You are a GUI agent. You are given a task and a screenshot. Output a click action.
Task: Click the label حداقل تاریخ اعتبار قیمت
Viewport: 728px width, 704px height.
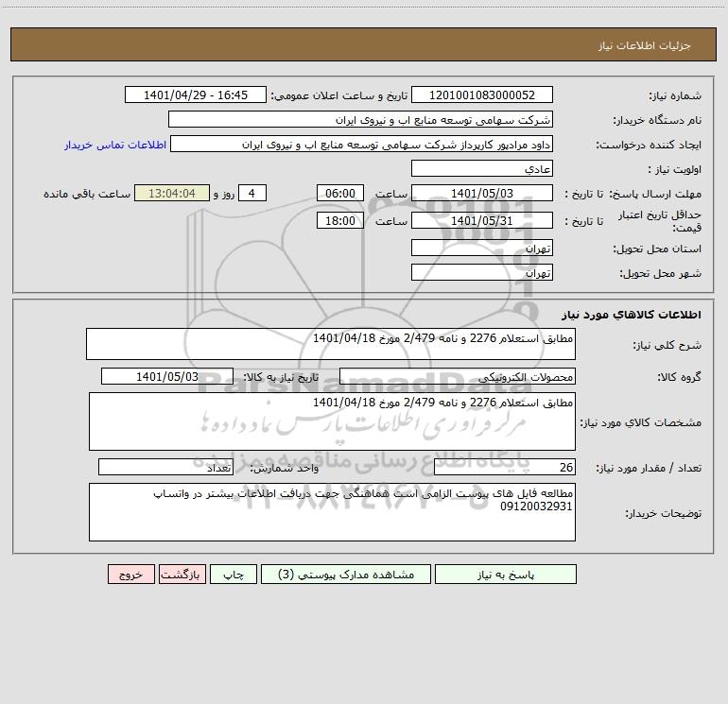660,221
